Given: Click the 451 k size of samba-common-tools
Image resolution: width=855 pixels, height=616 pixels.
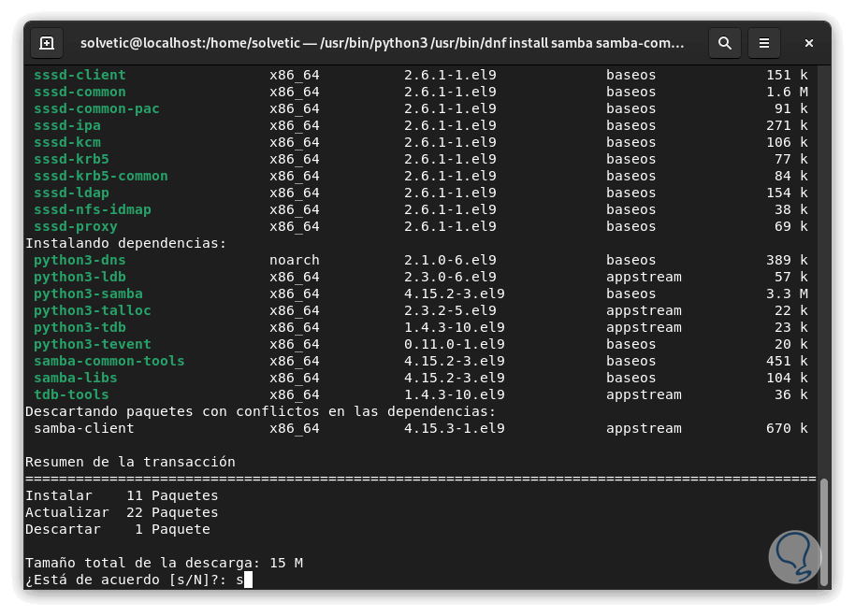Looking at the screenshot, I should [x=787, y=361].
